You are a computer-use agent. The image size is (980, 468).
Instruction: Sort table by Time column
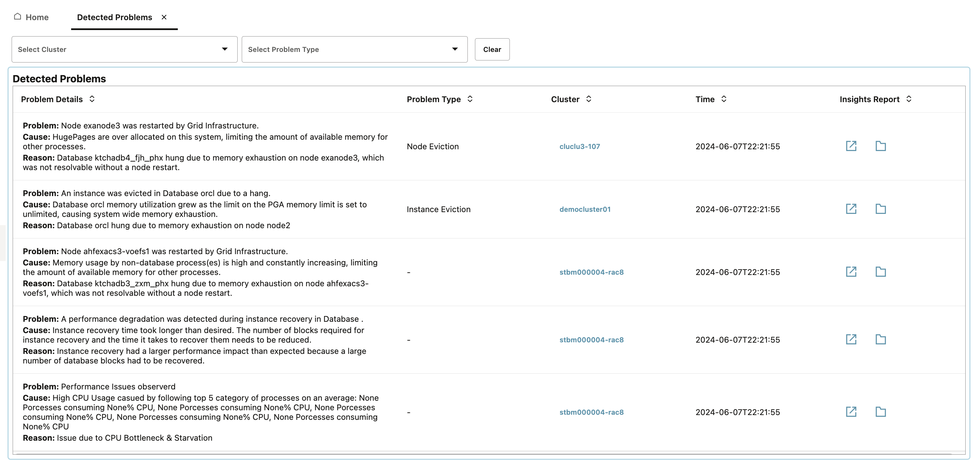724,99
